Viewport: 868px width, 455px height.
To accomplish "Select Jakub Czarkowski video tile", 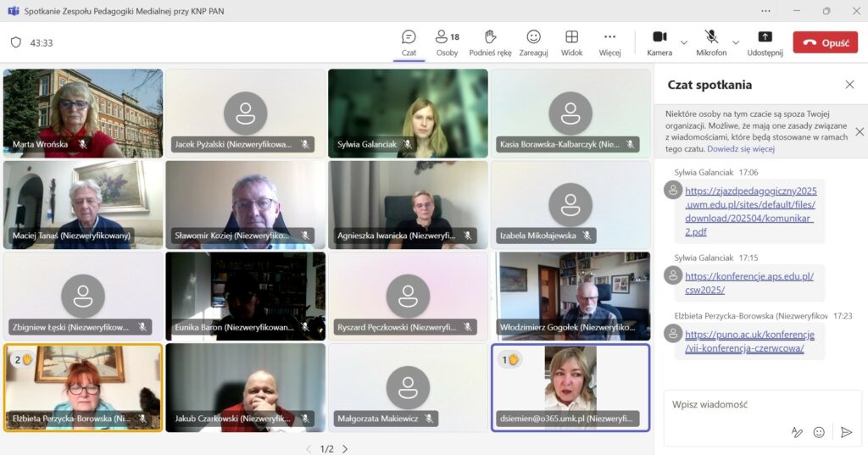I will tap(245, 388).
